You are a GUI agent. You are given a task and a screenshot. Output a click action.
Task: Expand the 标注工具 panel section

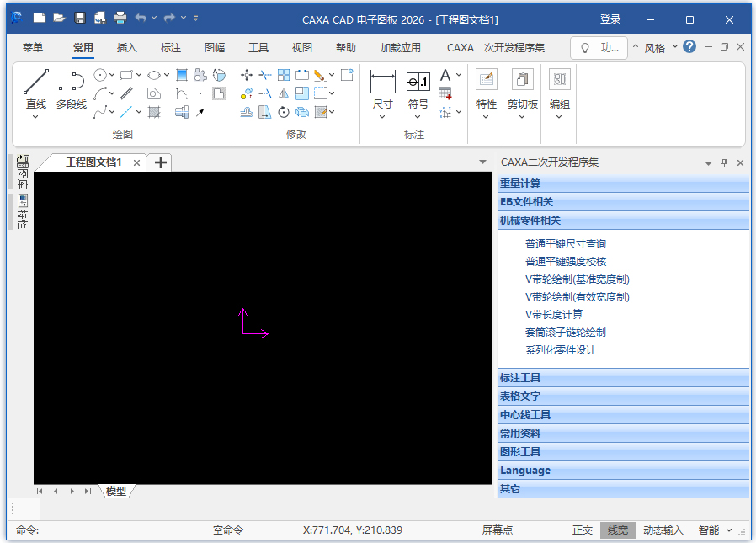pos(622,378)
